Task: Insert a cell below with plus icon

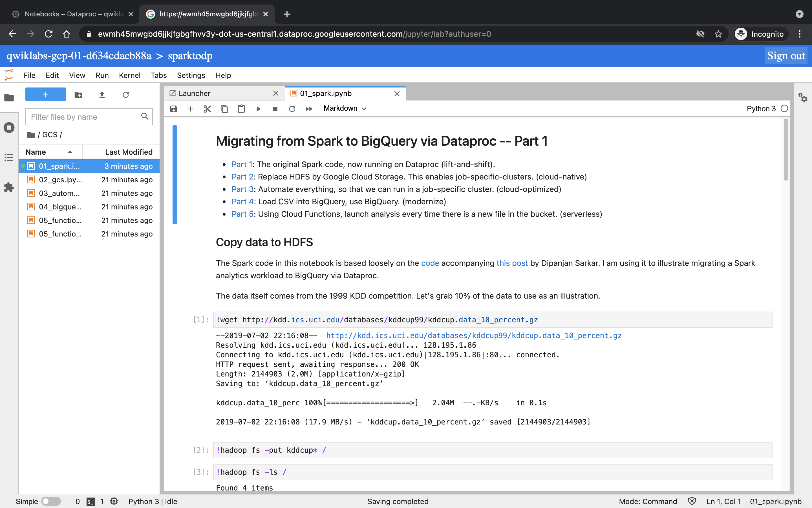Action: (190, 109)
